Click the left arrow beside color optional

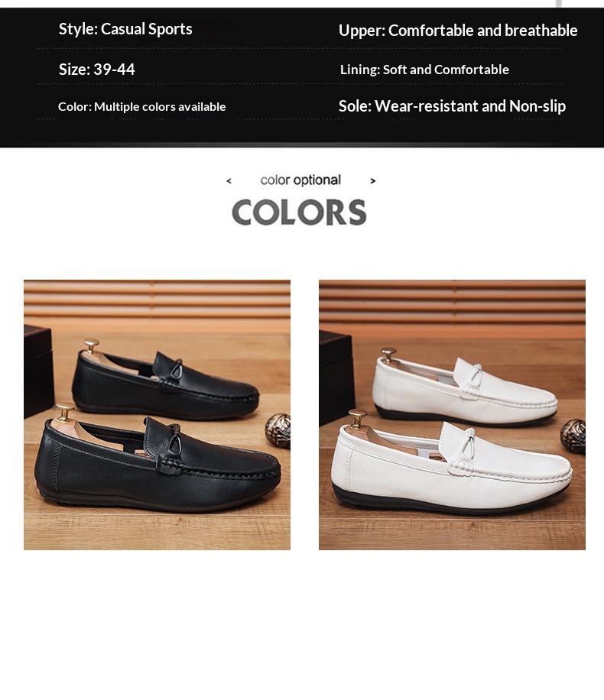click(x=229, y=181)
